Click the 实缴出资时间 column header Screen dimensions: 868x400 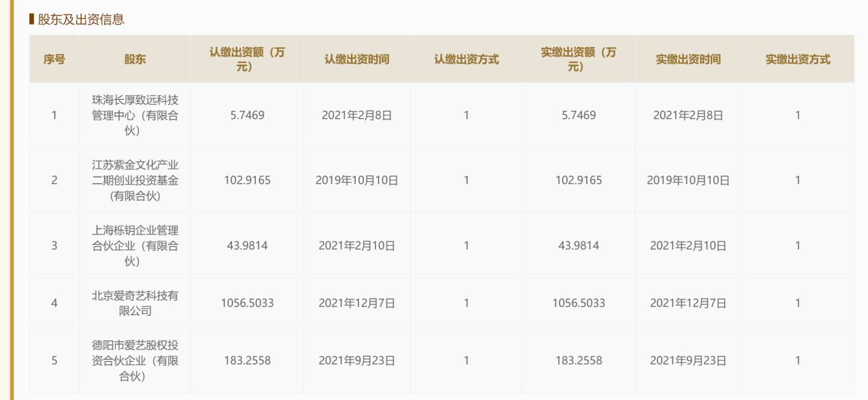coord(688,59)
